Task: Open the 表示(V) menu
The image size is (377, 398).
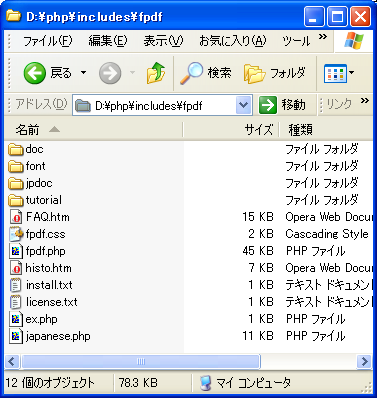Action: 163,41
